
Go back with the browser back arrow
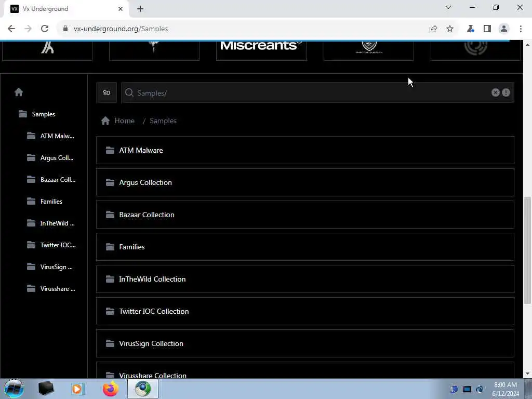pyautogui.click(x=11, y=29)
